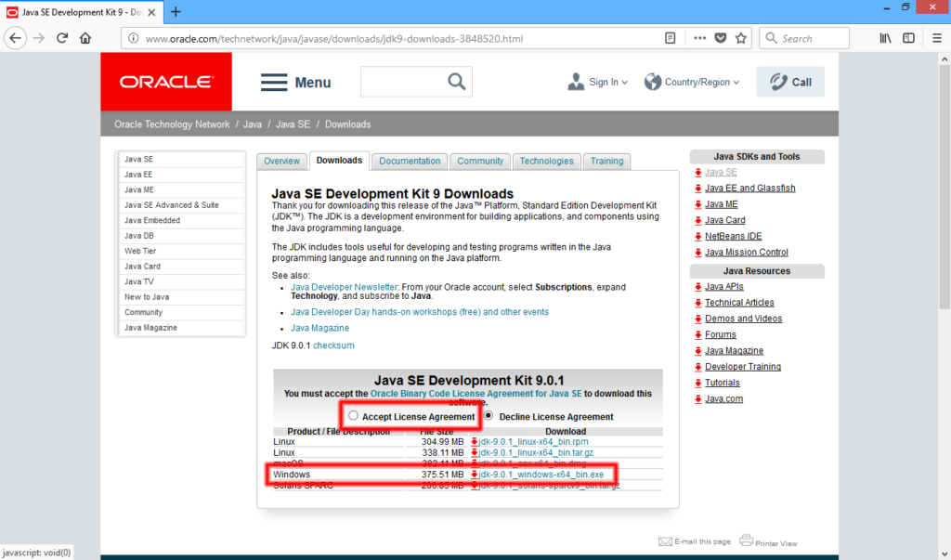Open Java EE and Glassfish link

(x=749, y=189)
